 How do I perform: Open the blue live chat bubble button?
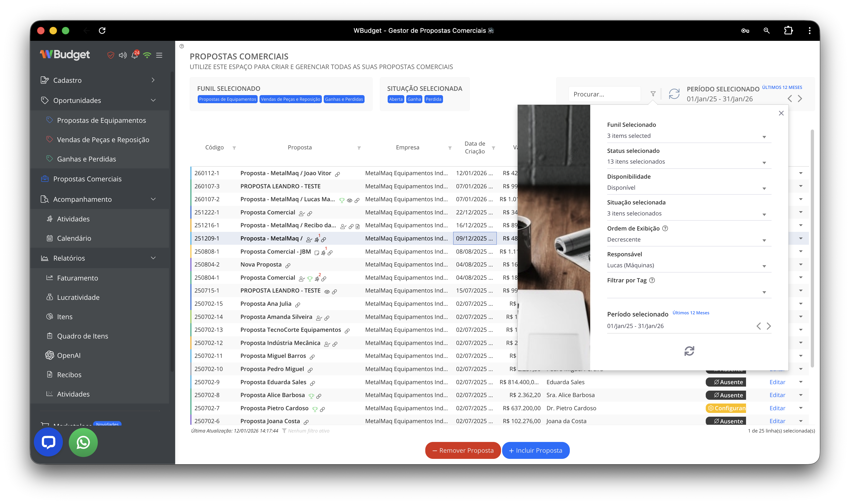click(x=48, y=442)
